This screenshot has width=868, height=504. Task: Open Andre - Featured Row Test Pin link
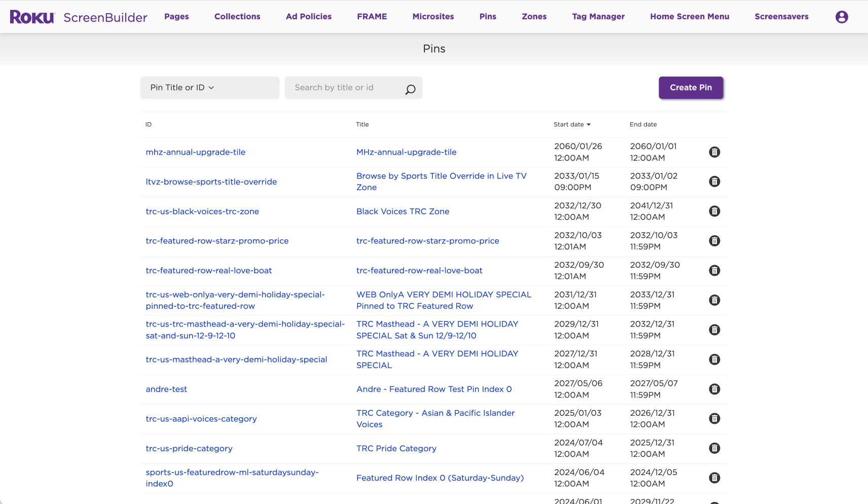(434, 389)
